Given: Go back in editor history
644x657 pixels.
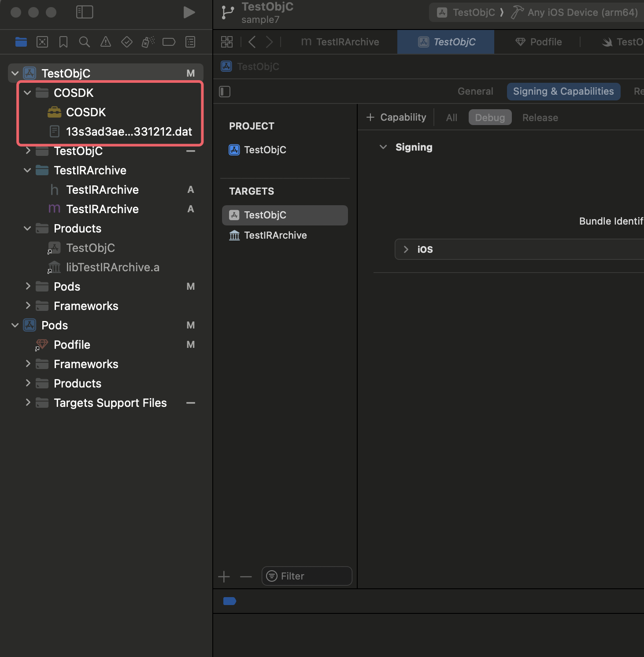Looking at the screenshot, I should (252, 42).
